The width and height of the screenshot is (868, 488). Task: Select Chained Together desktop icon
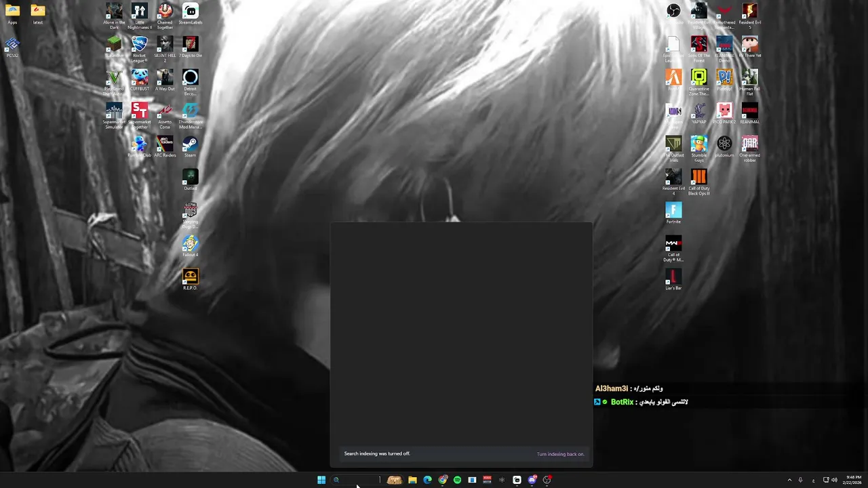tap(165, 16)
